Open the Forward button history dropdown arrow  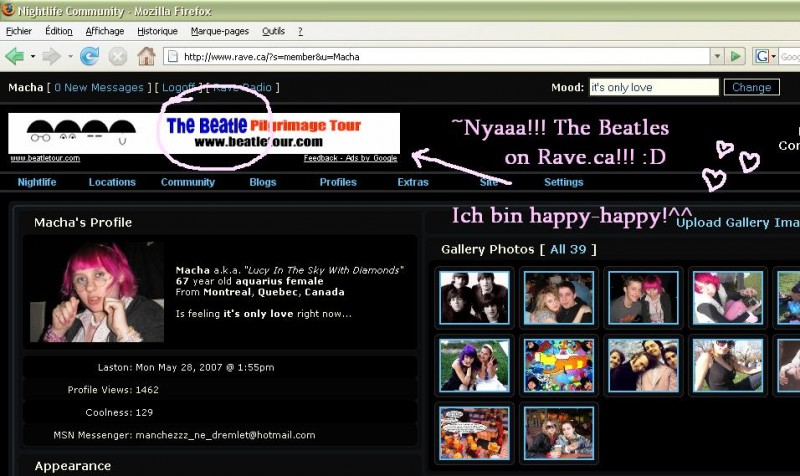pyautogui.click(x=70, y=56)
